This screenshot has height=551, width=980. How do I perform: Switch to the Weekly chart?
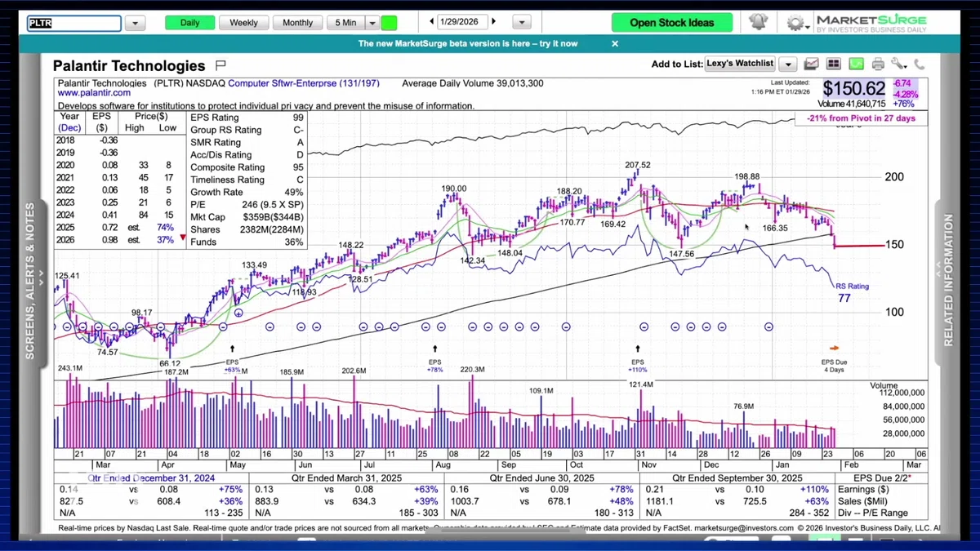[243, 23]
